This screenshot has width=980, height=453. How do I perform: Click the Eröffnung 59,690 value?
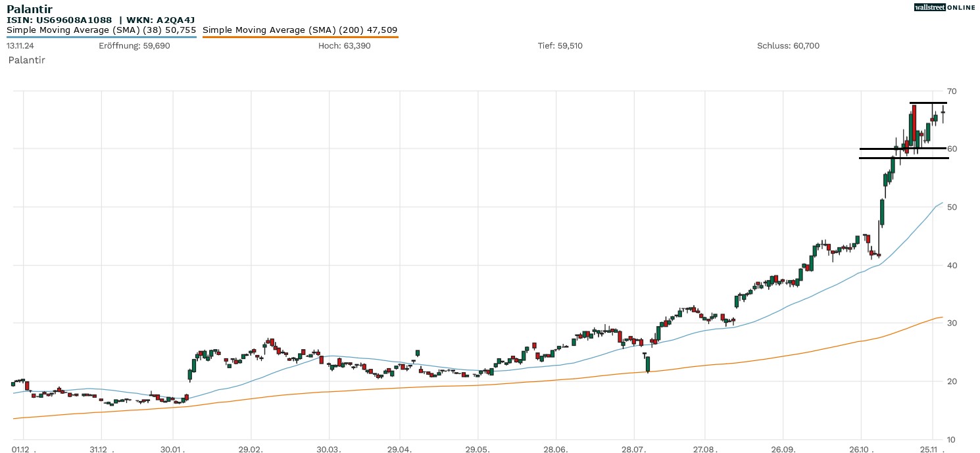[x=134, y=46]
